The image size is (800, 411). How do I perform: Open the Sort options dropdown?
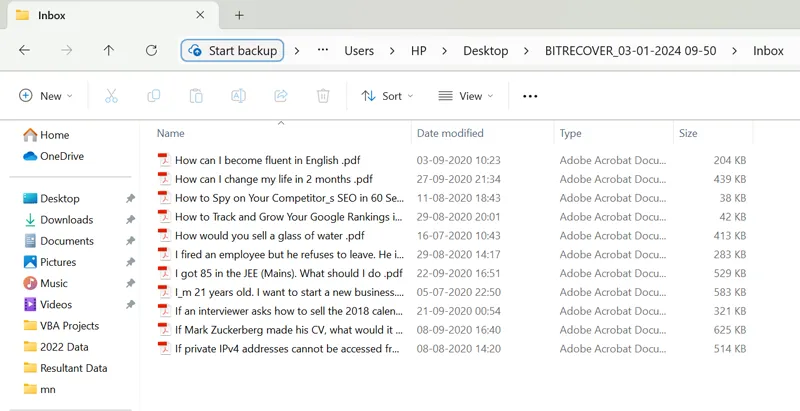coord(386,96)
